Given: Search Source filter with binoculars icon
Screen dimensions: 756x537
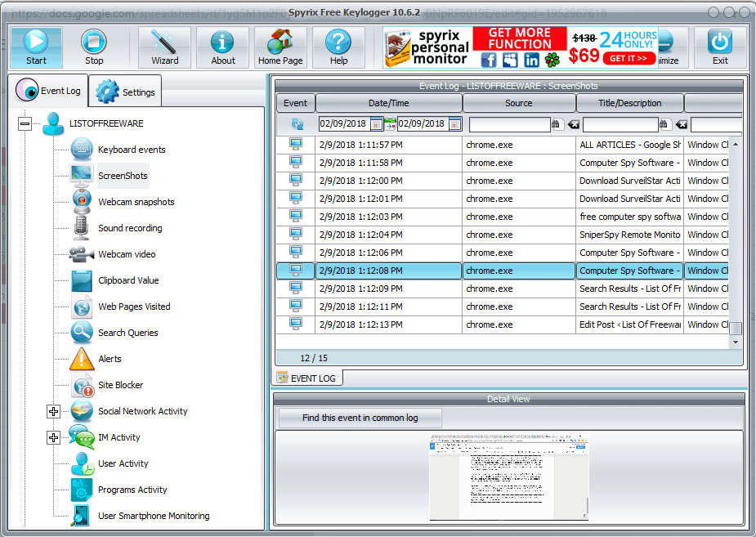Looking at the screenshot, I should pyautogui.click(x=556, y=124).
